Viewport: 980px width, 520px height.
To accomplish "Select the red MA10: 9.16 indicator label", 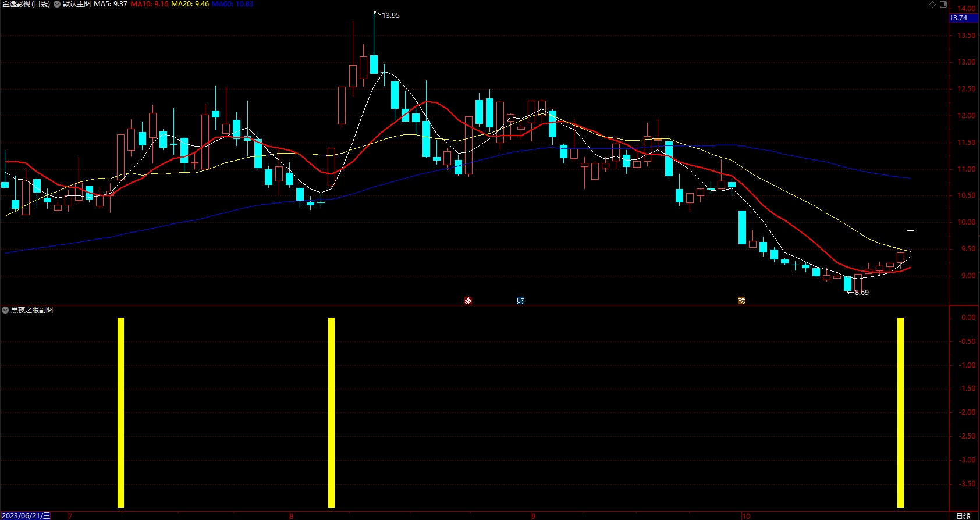I will pyautogui.click(x=150, y=4).
